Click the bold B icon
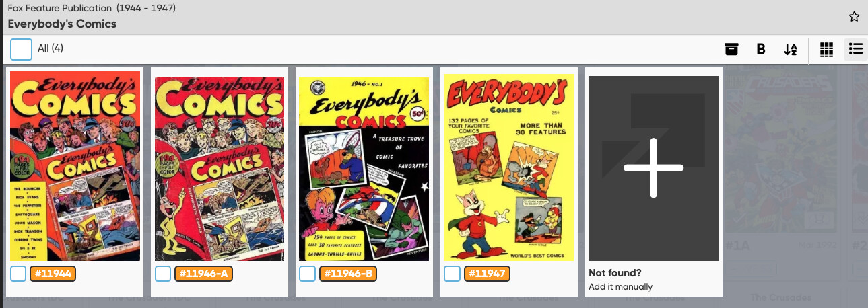The width and height of the screenshot is (868, 308). (x=761, y=49)
